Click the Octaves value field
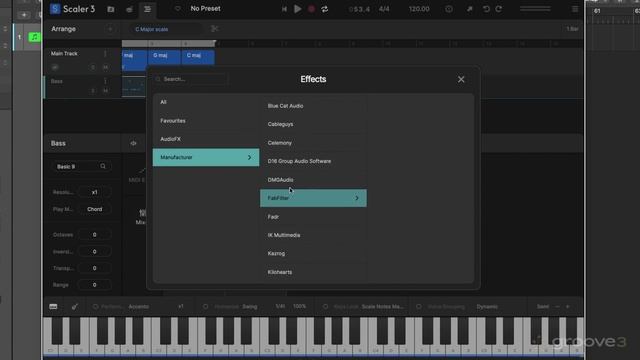This screenshot has width=640, height=360. pyautogui.click(x=94, y=235)
